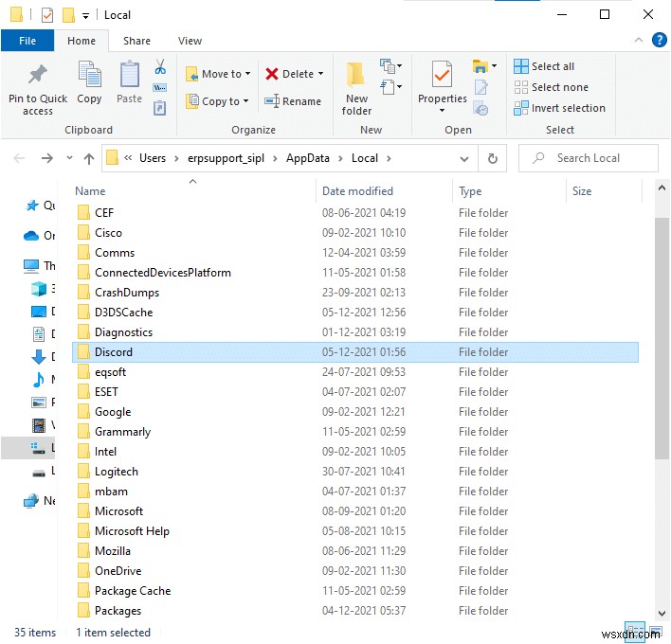Open the Delete dropdown arrow
The image size is (671, 644).
(321, 74)
